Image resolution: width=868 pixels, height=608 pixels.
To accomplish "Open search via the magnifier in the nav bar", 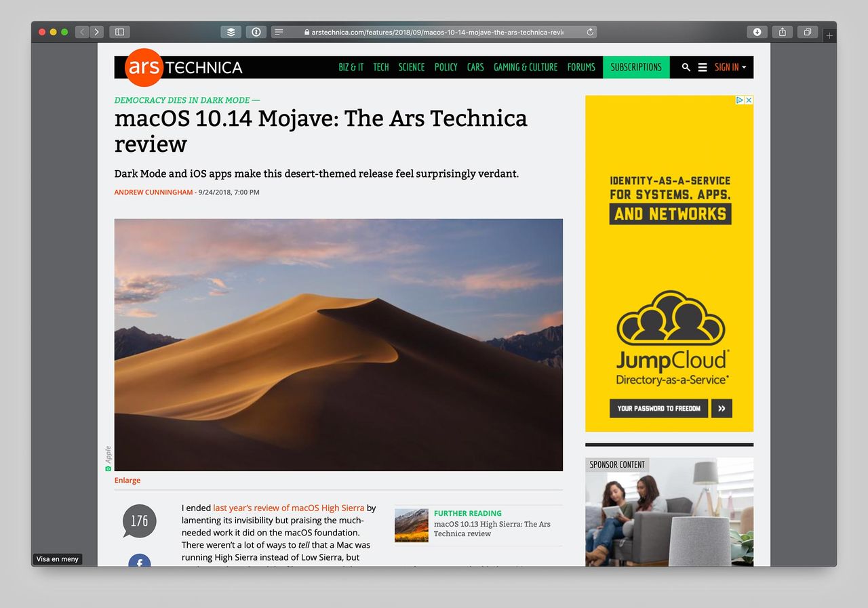I will coord(686,67).
